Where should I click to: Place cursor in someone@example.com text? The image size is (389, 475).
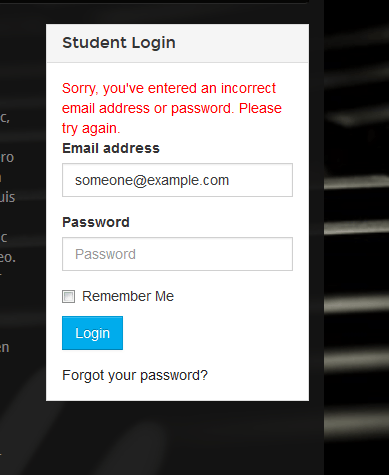152,180
